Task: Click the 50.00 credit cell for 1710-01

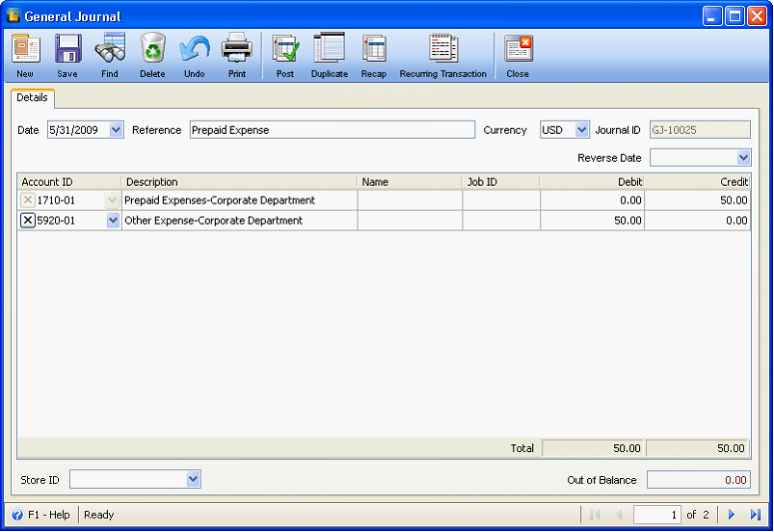Action: [x=697, y=199]
